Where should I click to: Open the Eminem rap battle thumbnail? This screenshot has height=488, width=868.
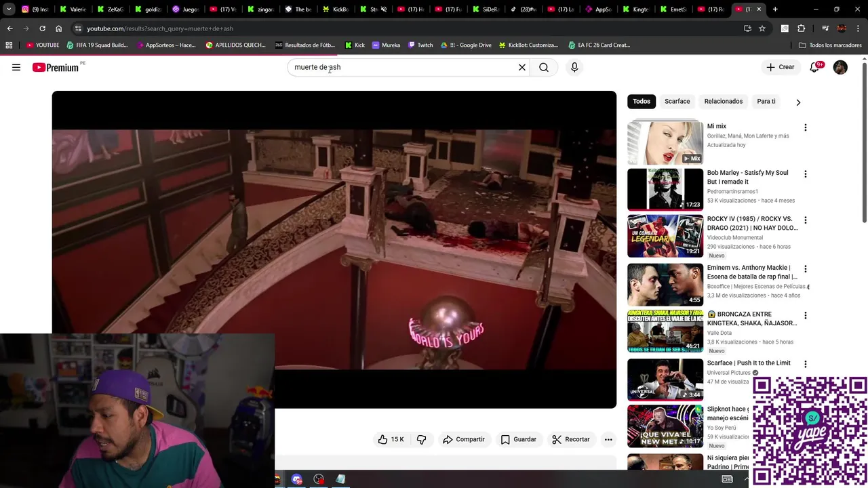[665, 285]
